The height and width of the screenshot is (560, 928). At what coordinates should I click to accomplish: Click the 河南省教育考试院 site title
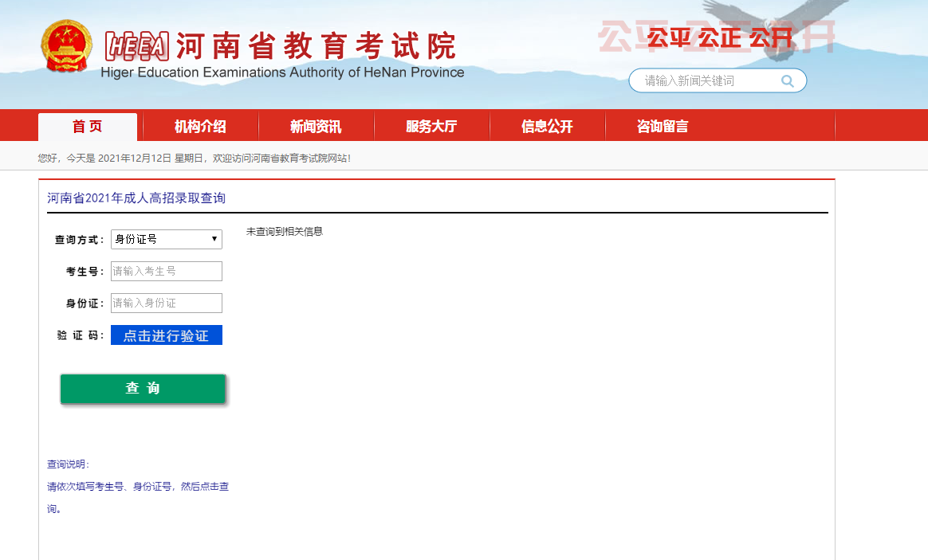pos(316,45)
